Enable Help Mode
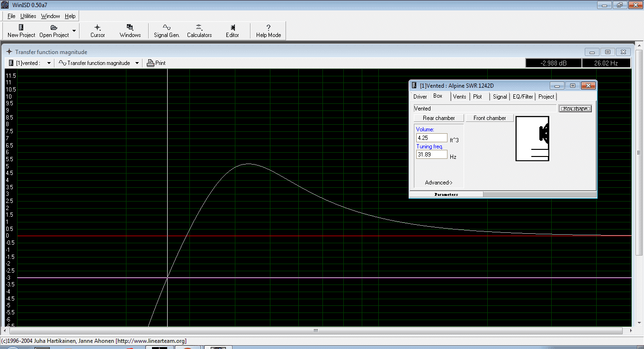This screenshot has width=644, height=349. tap(268, 31)
